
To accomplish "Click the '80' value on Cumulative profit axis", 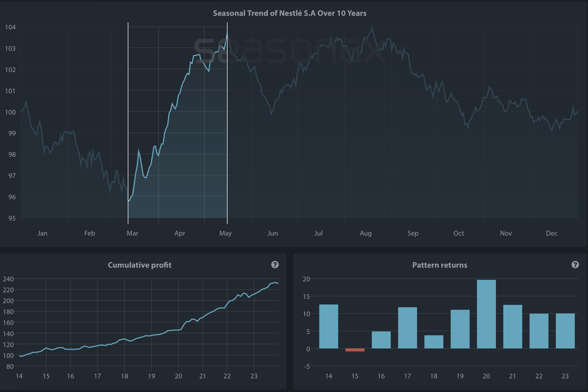I will 10,366.
